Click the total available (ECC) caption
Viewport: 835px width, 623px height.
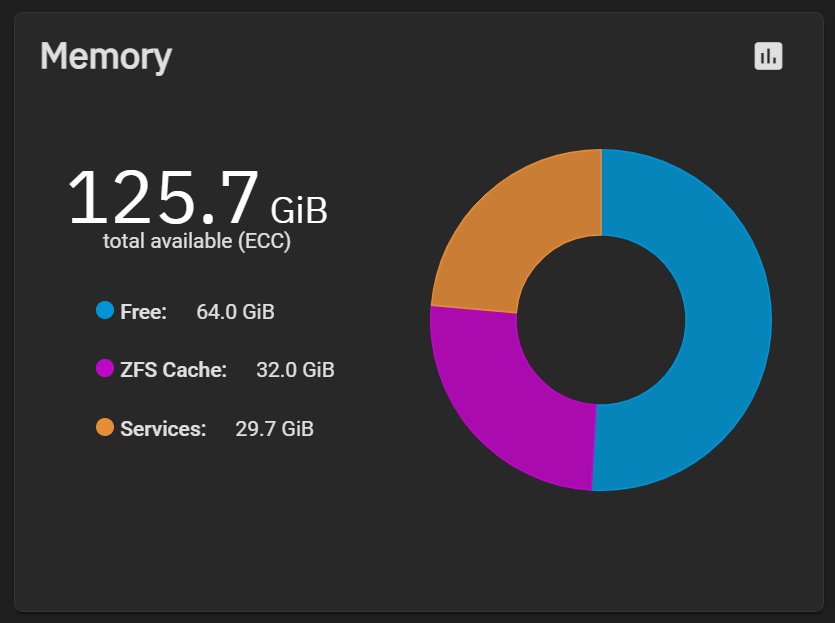pyautogui.click(x=197, y=241)
